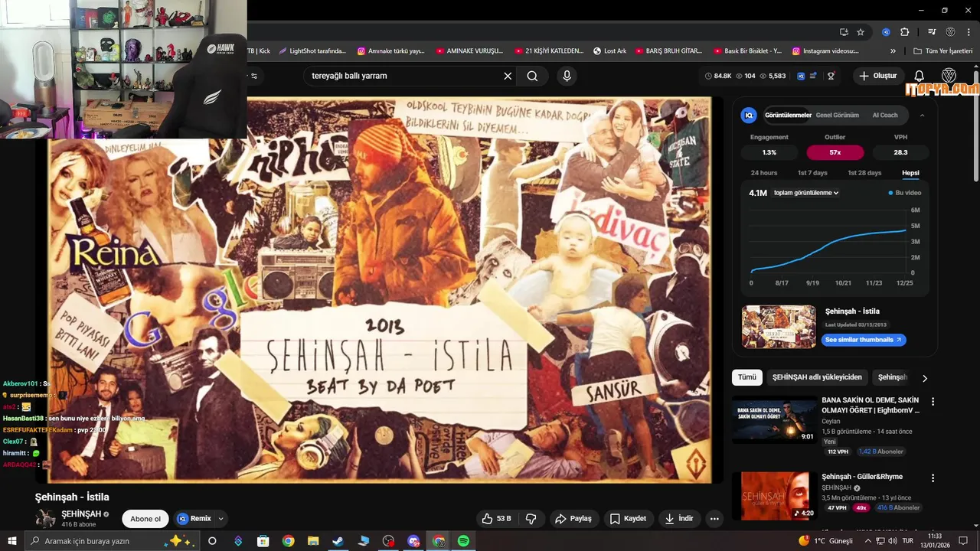Open the YouTube notifications bell
Viewport: 980px width, 551px height.
click(920, 76)
